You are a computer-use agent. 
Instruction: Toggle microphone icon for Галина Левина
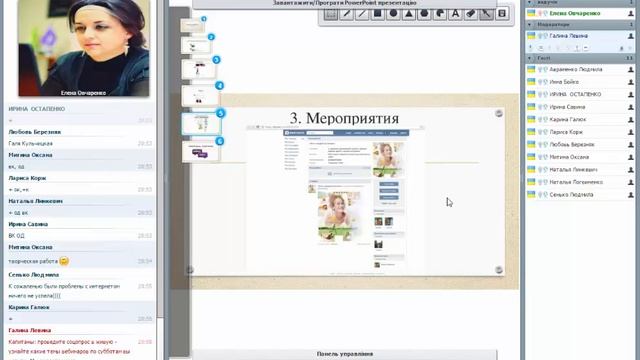click(540, 36)
